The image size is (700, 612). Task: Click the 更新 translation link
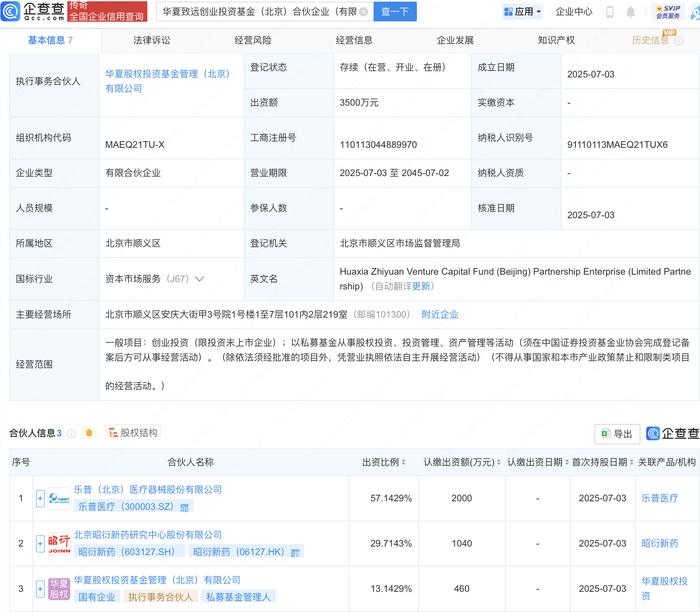click(x=421, y=286)
